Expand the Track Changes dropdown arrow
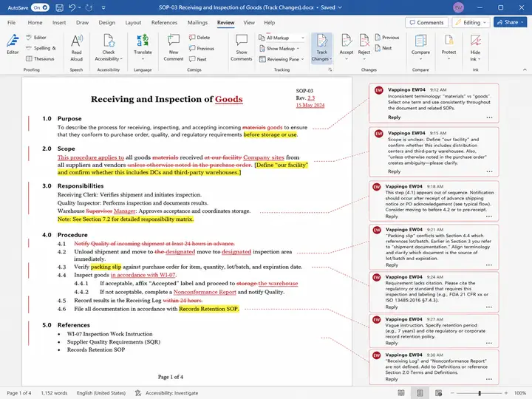The height and width of the screenshot is (399, 532). (330, 59)
